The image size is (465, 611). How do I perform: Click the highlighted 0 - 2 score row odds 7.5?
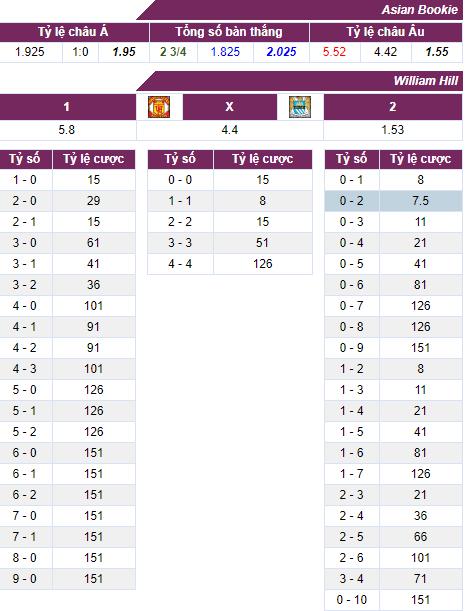point(420,201)
